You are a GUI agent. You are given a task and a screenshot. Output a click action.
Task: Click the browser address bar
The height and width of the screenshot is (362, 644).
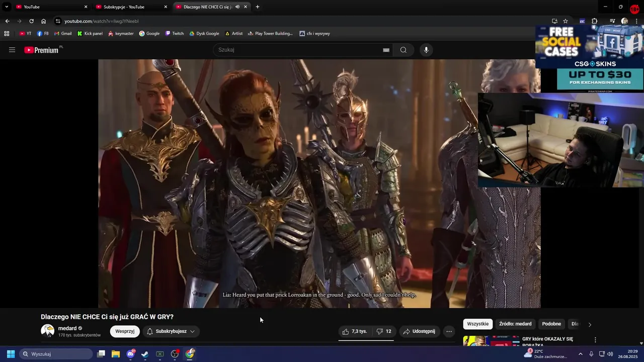point(302,21)
